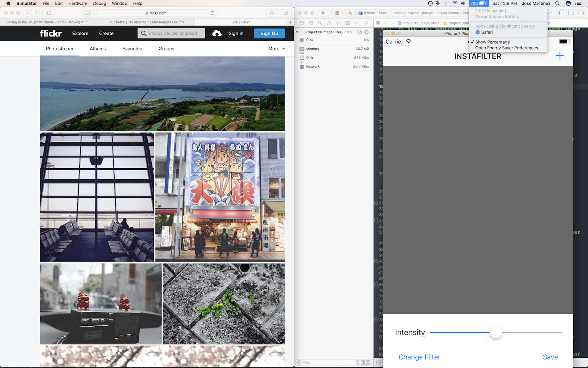Image resolution: width=588 pixels, height=368 pixels.
Task: Click the Safari address bar showing flickr.com
Action: click(x=156, y=13)
